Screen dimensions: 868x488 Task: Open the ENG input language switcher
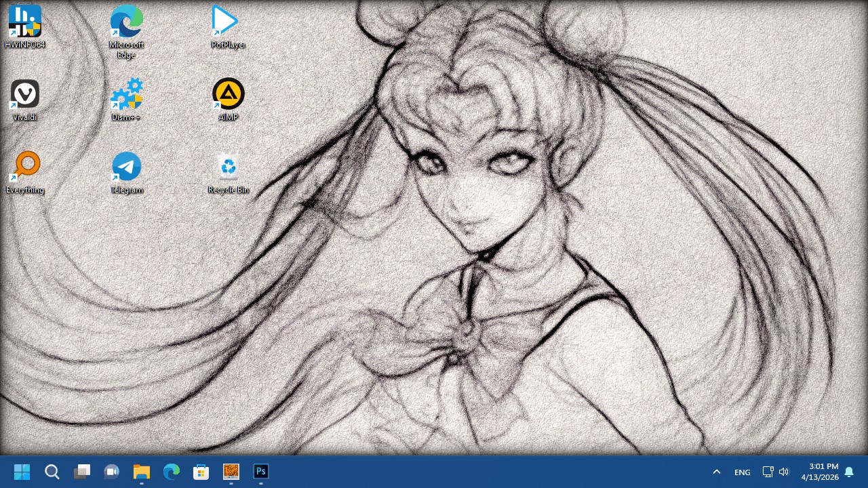(x=743, y=472)
